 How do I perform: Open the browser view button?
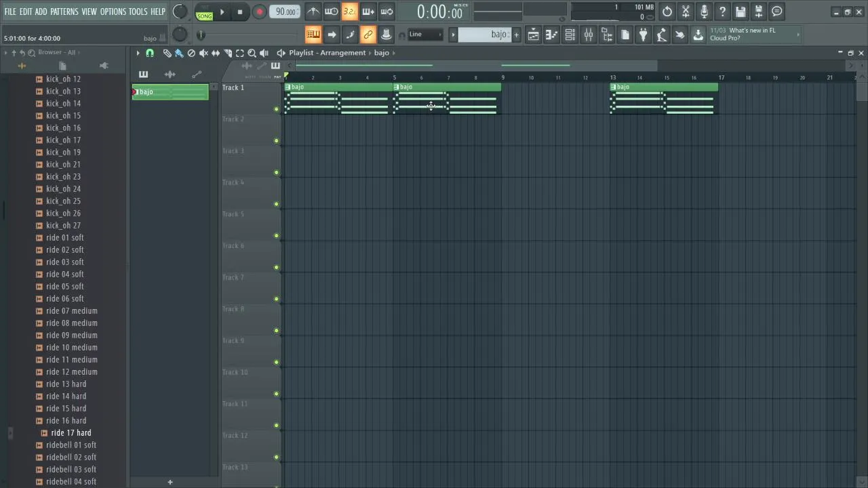(607, 35)
